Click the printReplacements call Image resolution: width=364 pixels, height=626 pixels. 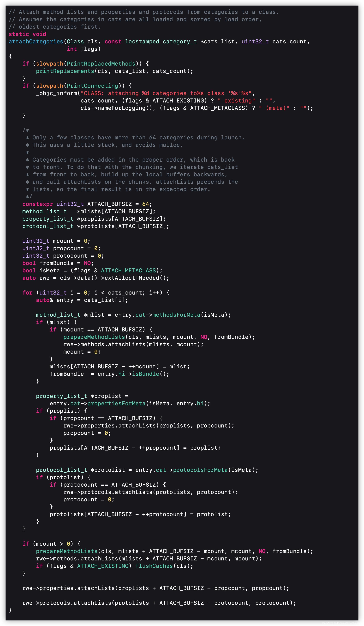click(x=65, y=71)
